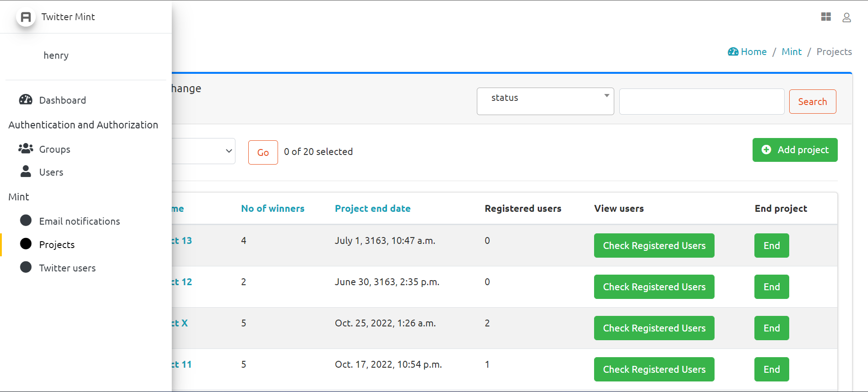Sort by Project end date column
The image size is (868, 392).
coord(372,209)
